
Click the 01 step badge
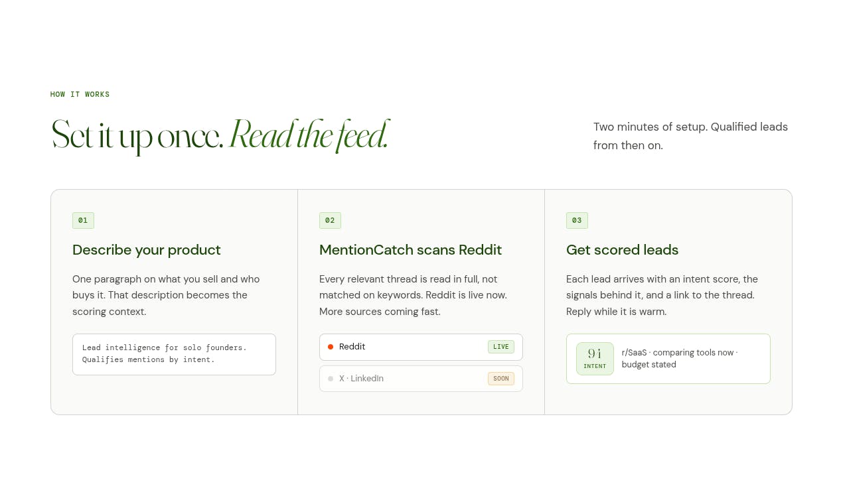(83, 220)
